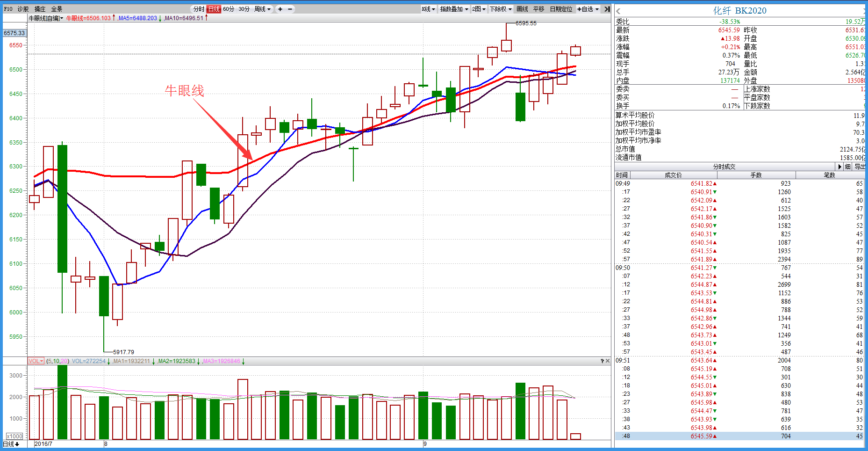868x451 pixels.
Task: Open 指数叠加 overlay dropdown
Action: (454, 9)
